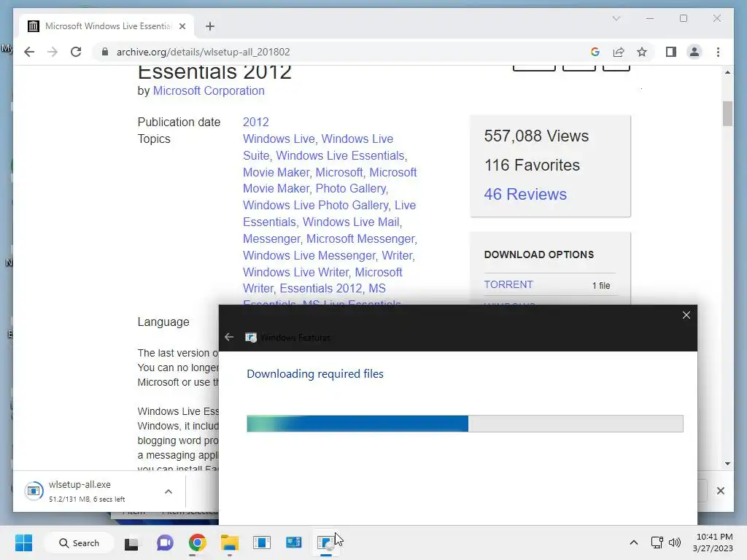
Task: Select the Microsoft Windows Live Essentials tab
Action: 107,26
